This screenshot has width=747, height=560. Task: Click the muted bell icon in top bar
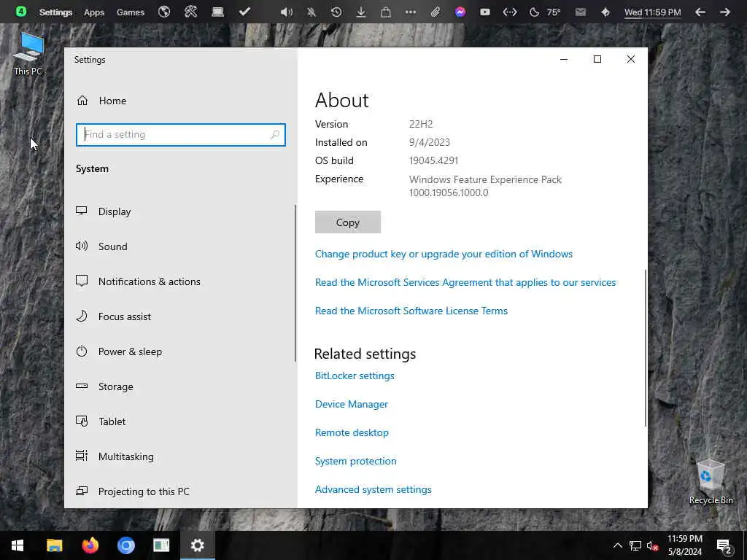[x=311, y=12]
